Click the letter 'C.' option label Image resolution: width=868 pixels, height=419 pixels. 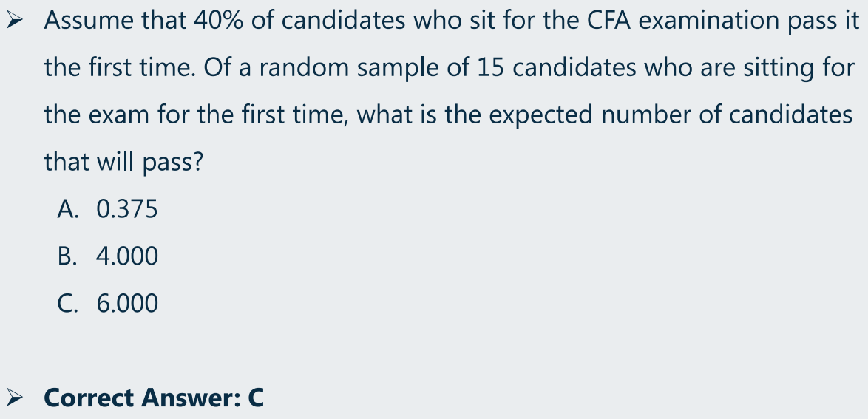pyautogui.click(x=67, y=303)
